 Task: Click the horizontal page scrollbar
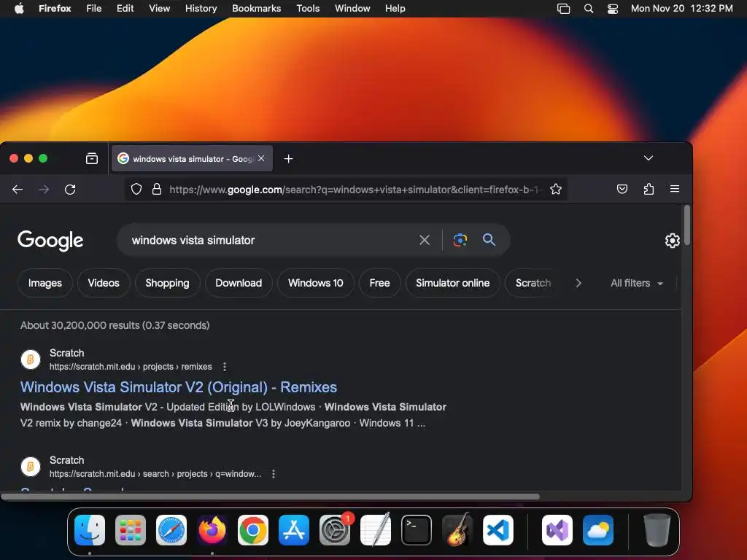pyautogui.click(x=270, y=496)
